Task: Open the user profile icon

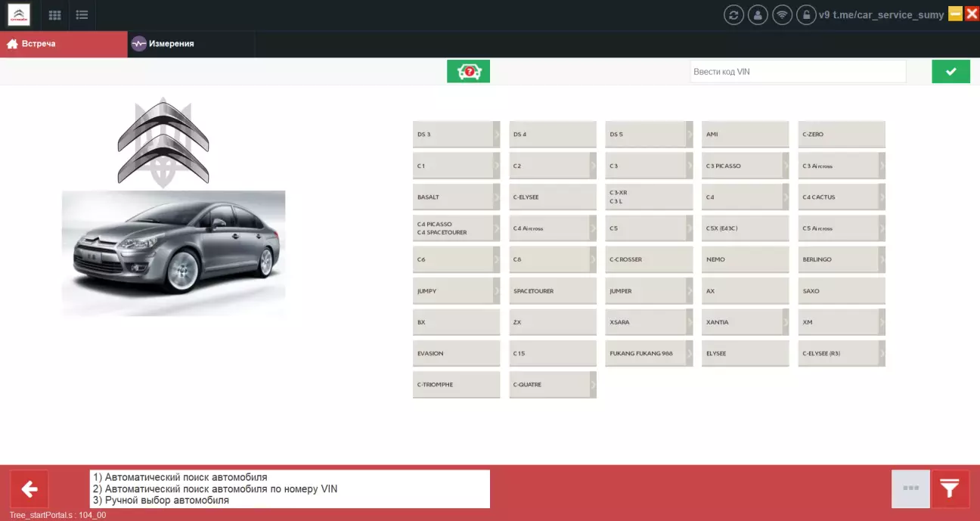Action: click(x=758, y=15)
